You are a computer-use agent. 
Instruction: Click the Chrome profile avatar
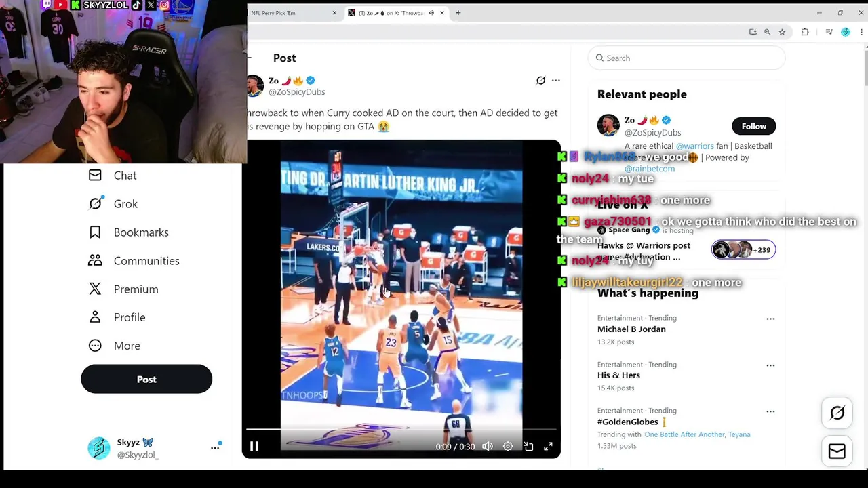point(845,32)
